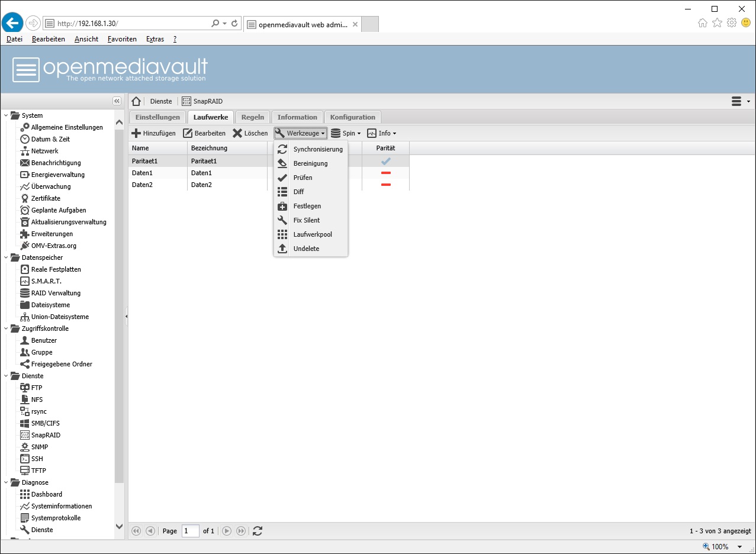756x554 pixels.
Task: Collapse the Diagnose tree section
Action: tap(7, 482)
